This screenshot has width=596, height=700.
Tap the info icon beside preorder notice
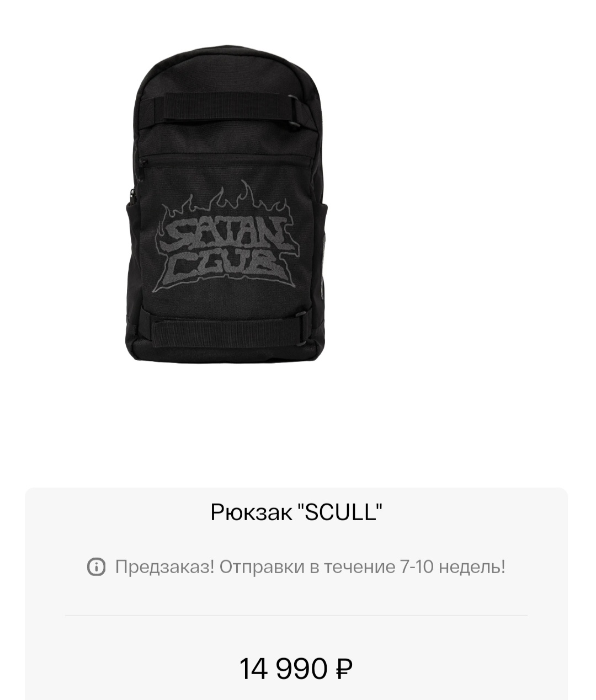point(96,567)
